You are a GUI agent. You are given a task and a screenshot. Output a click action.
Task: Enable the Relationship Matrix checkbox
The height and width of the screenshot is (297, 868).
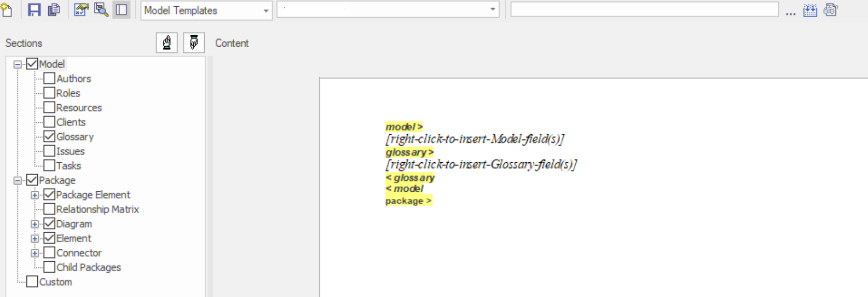point(49,209)
